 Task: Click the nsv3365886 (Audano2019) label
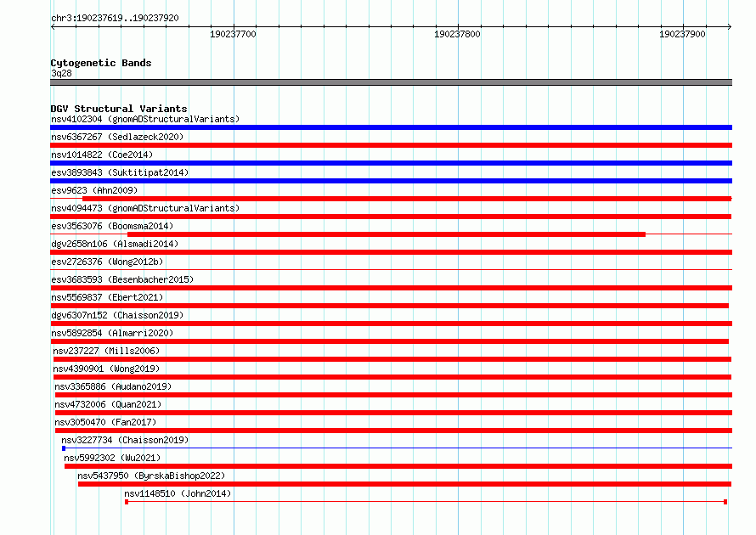click(113, 386)
